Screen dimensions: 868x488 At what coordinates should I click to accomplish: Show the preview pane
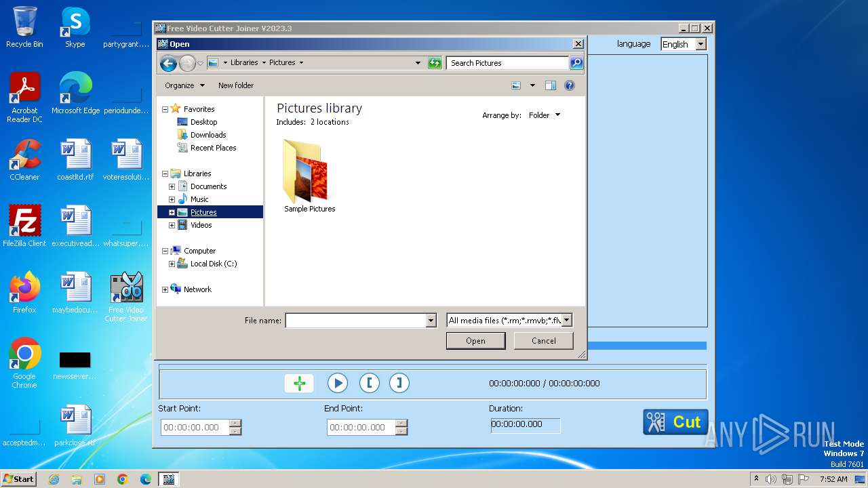[x=551, y=85]
